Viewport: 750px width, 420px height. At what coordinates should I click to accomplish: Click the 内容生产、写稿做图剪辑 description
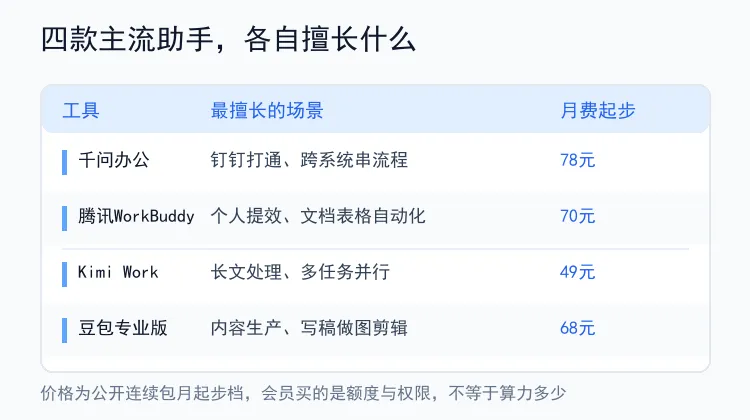click(309, 328)
